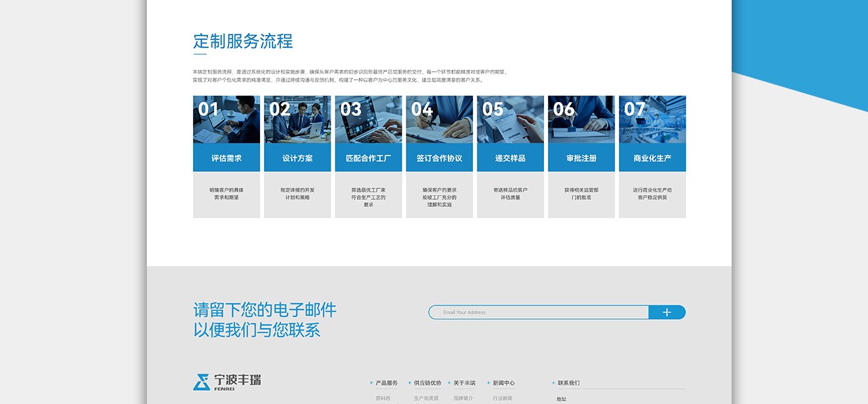Open the 产品服务 footer menu
The height and width of the screenshot is (404, 868).
tap(387, 383)
